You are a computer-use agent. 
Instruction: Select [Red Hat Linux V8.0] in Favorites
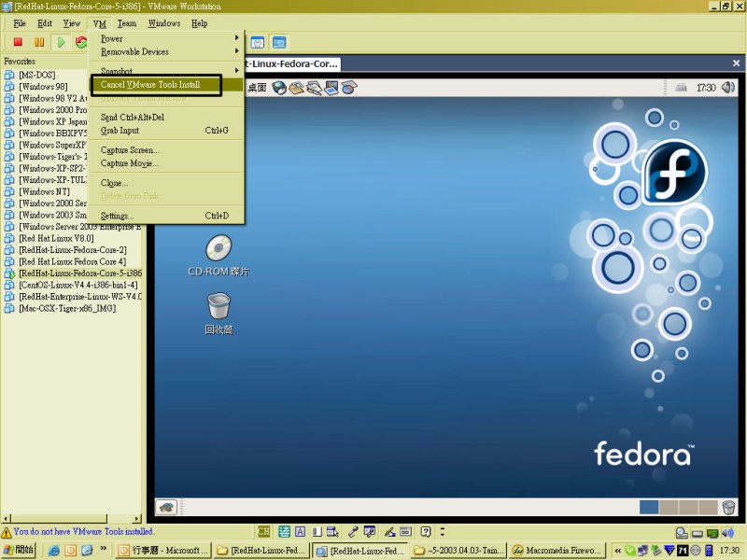[56, 238]
